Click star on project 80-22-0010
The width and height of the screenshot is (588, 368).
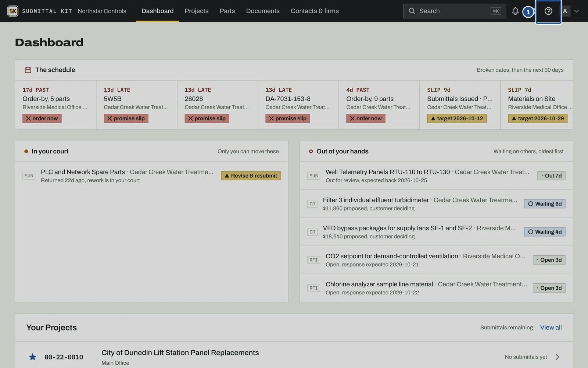[33, 357]
